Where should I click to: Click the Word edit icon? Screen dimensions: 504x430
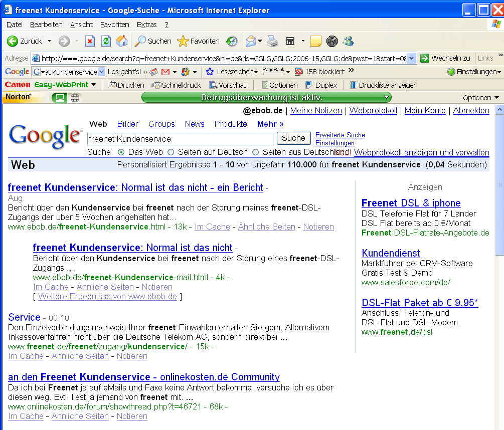(x=290, y=41)
